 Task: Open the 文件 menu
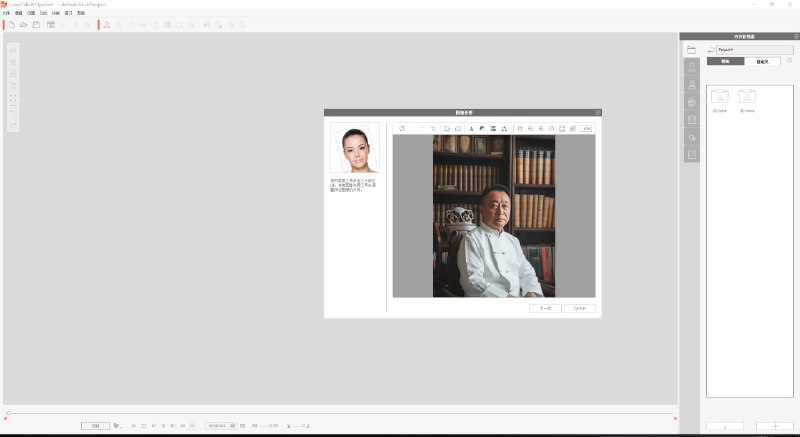(x=6, y=13)
